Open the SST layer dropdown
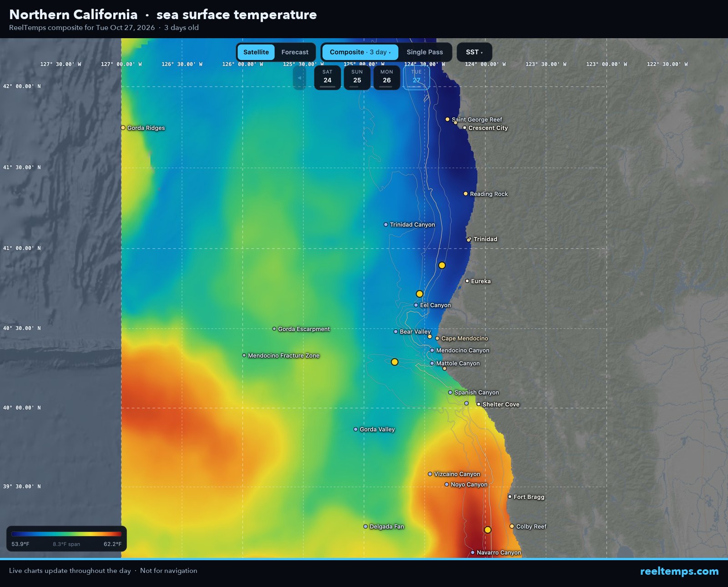This screenshot has height=587, width=728. point(474,52)
